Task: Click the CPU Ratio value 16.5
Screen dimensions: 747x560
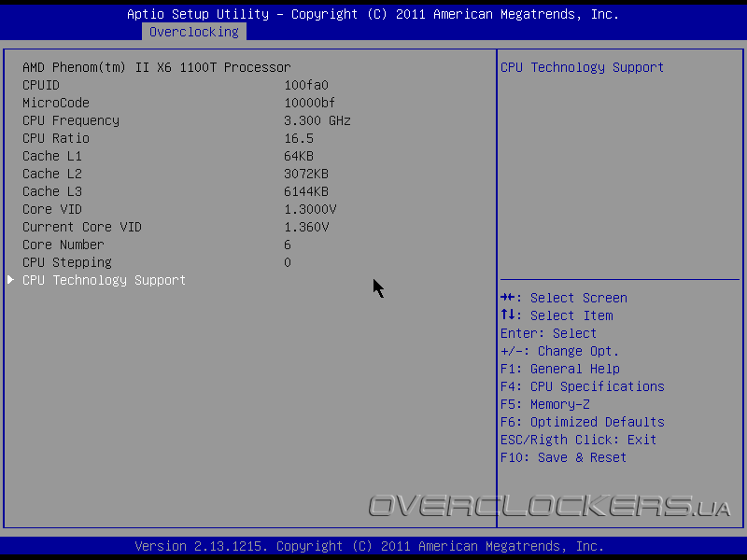Action: tap(299, 138)
